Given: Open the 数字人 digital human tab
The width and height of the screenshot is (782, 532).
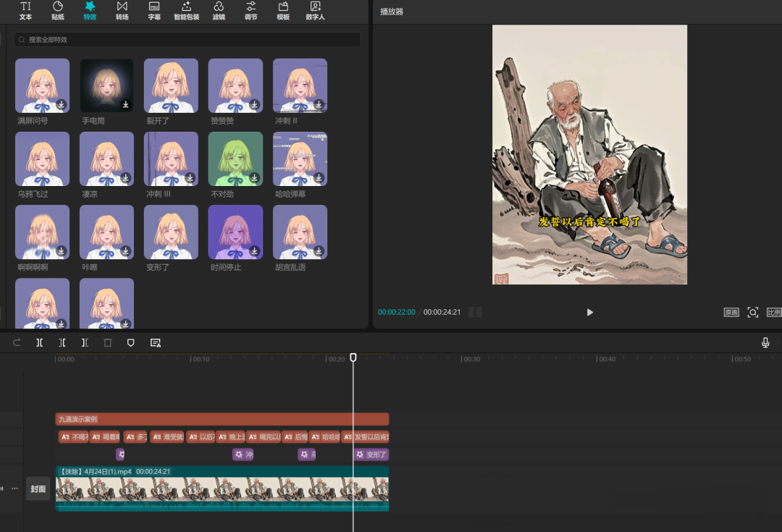Looking at the screenshot, I should tap(315, 10).
